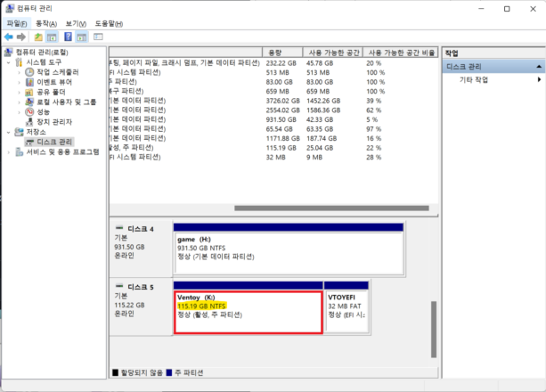
Task: Open the 보기(V) menu
Action: [75, 23]
